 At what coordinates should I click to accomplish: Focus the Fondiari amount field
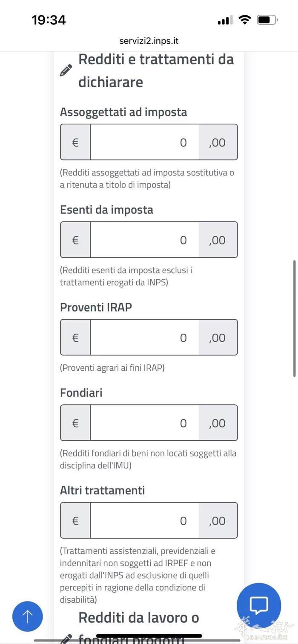click(144, 423)
